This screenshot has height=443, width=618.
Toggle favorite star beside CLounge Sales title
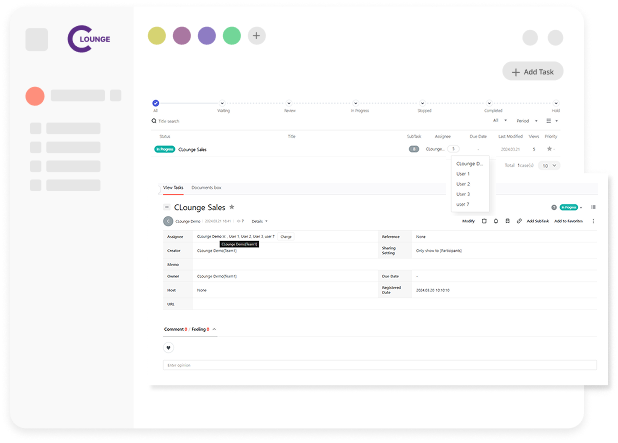pos(232,207)
